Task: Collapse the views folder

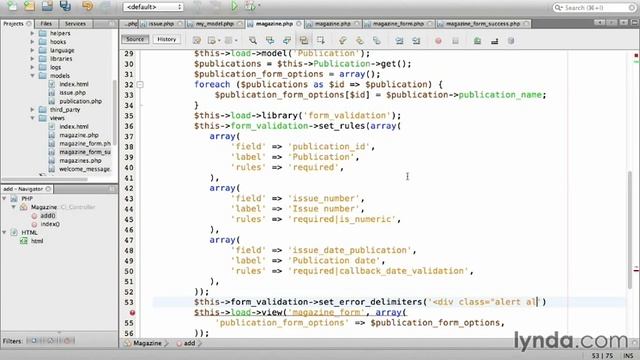Action: pyautogui.click(x=32, y=118)
